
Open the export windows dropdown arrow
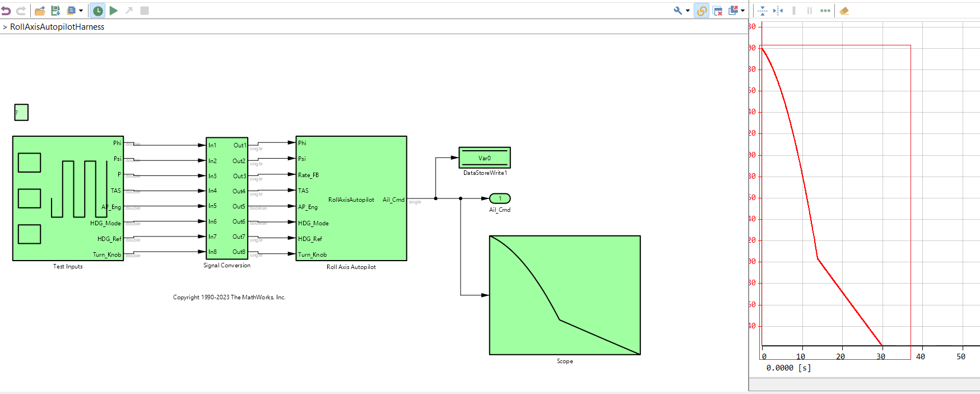(x=743, y=11)
